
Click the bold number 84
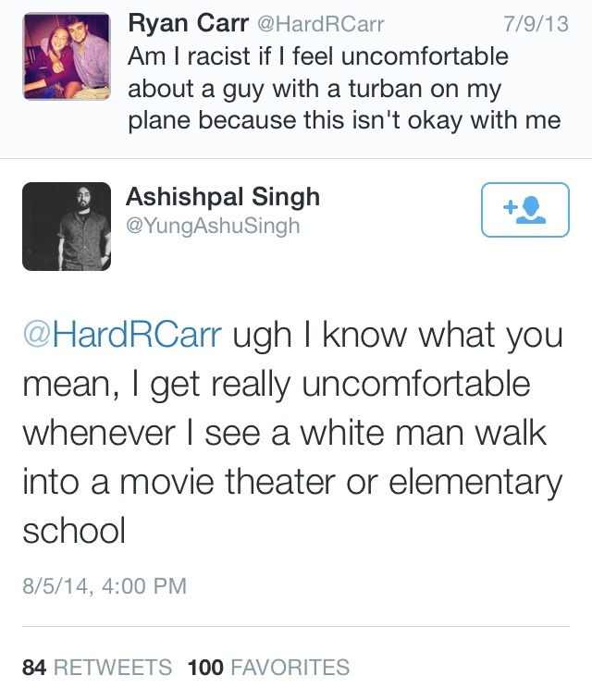(x=34, y=667)
